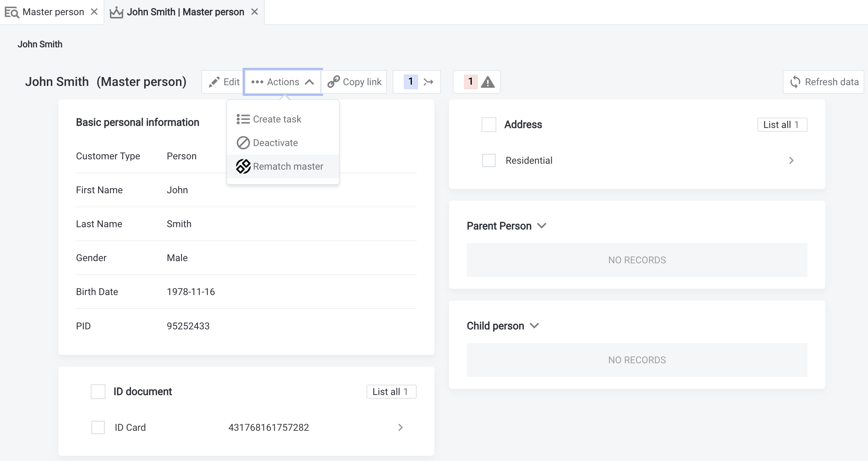Expand the Parent Person section chevron
Image resolution: width=868 pixels, height=461 pixels.
(542, 226)
